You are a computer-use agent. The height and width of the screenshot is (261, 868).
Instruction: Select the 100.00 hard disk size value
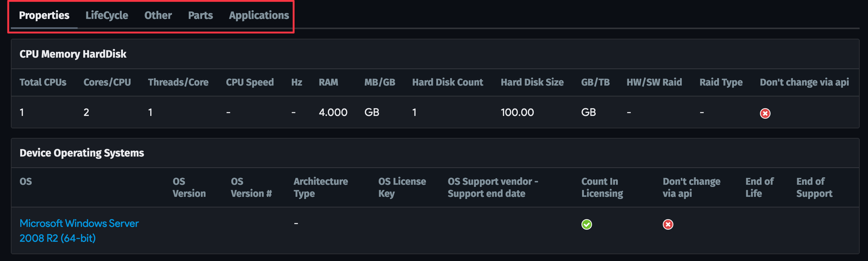coord(517,112)
